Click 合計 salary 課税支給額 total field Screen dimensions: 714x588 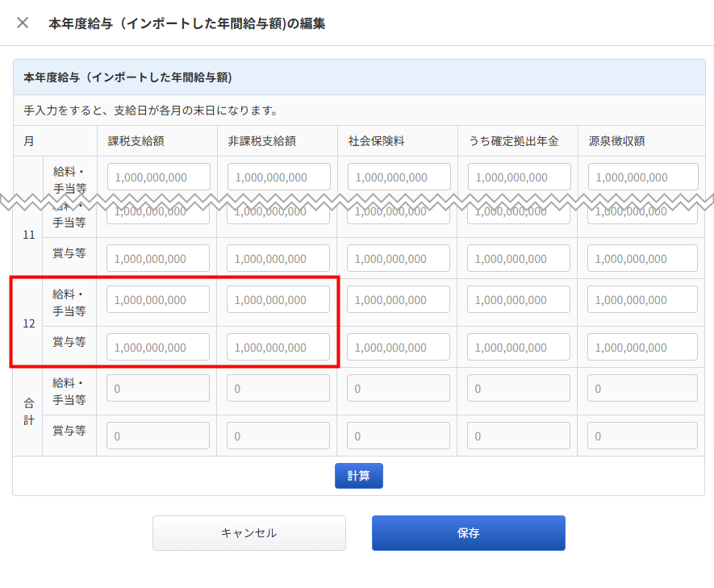click(158, 389)
